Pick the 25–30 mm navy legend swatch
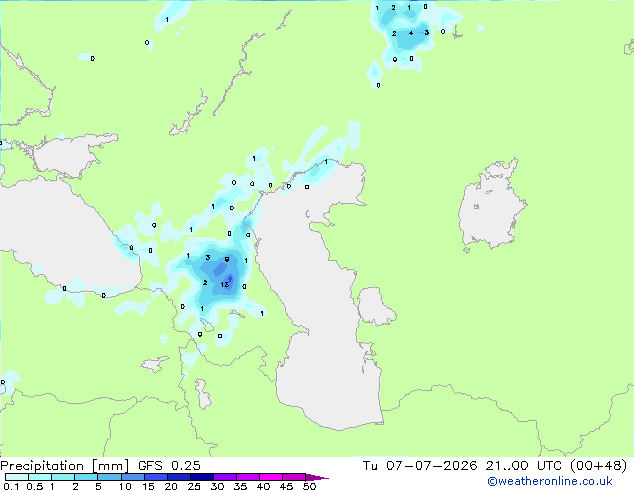 click(x=202, y=477)
